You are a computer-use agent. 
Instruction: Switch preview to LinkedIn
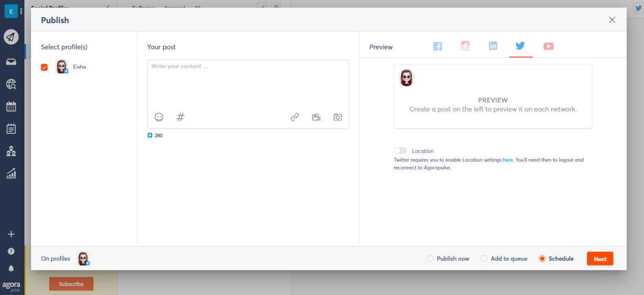[493, 46]
